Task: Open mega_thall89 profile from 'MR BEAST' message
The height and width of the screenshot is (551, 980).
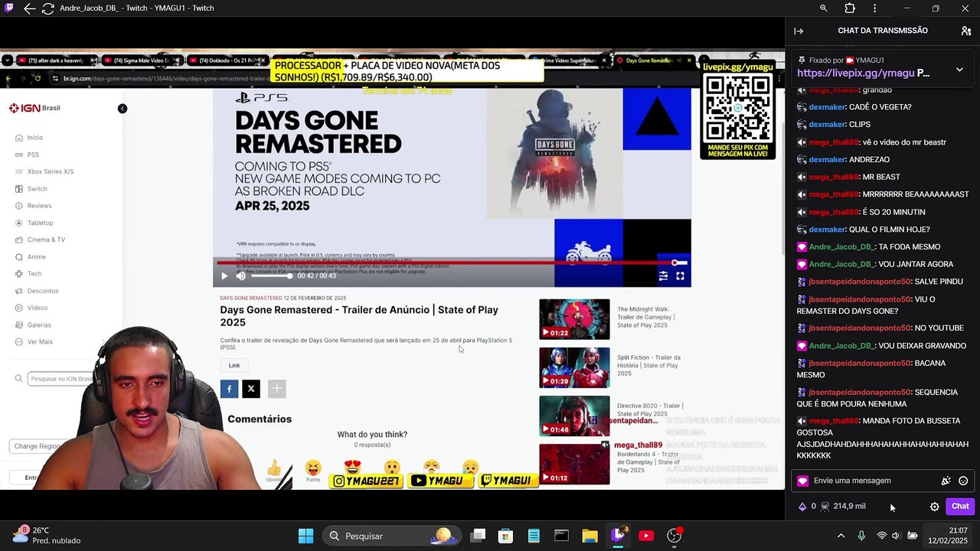Action: click(834, 177)
